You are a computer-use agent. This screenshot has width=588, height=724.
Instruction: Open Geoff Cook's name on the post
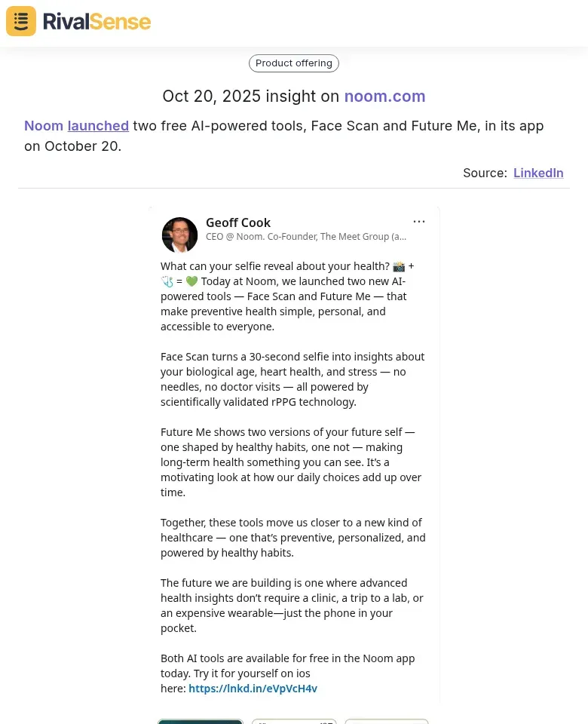click(x=238, y=222)
